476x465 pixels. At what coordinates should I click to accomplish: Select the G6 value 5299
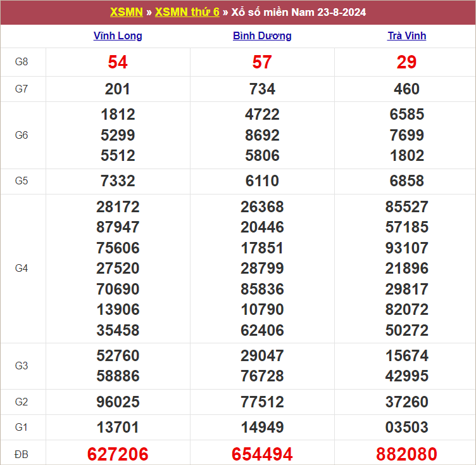[x=118, y=135]
